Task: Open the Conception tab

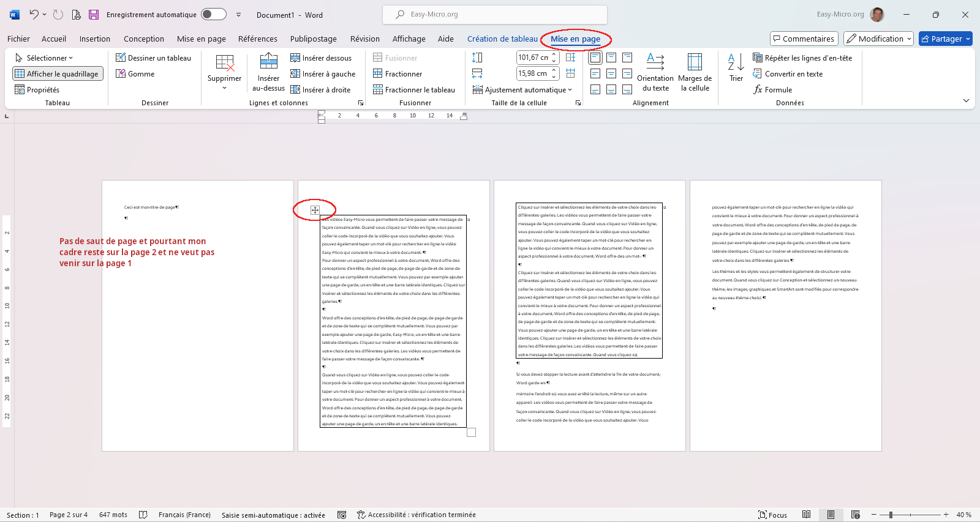Action: (144, 39)
